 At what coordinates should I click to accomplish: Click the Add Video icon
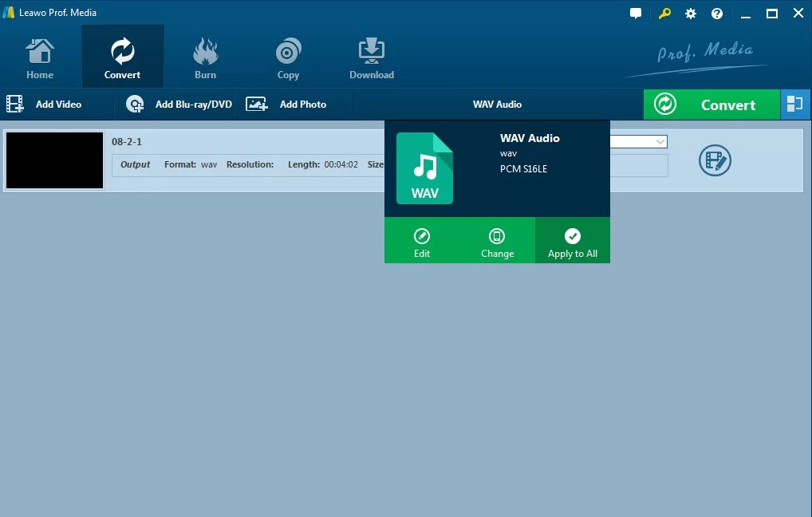click(x=14, y=104)
